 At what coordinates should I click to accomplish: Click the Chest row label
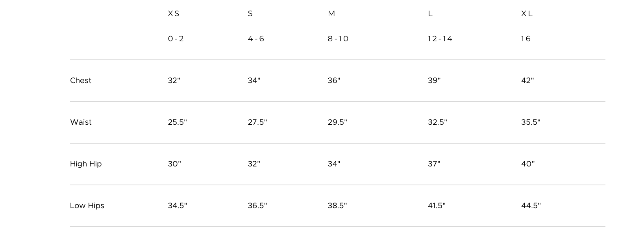pos(81,81)
